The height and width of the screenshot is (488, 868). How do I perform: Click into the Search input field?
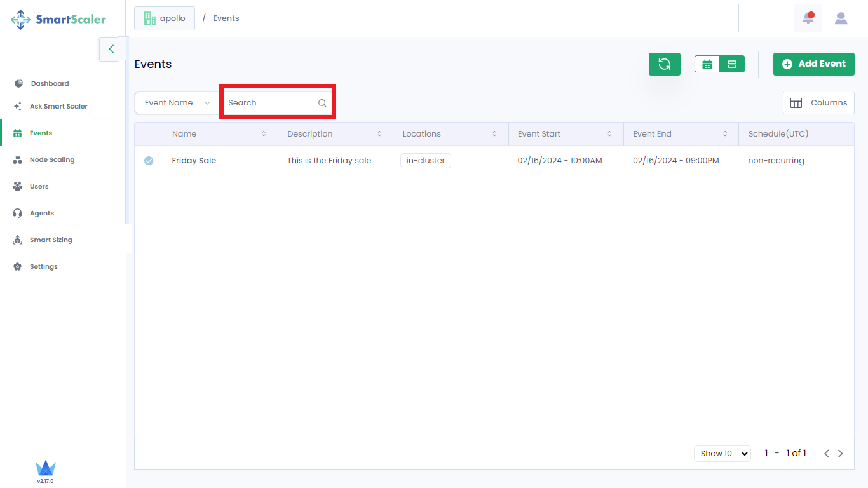[270, 103]
